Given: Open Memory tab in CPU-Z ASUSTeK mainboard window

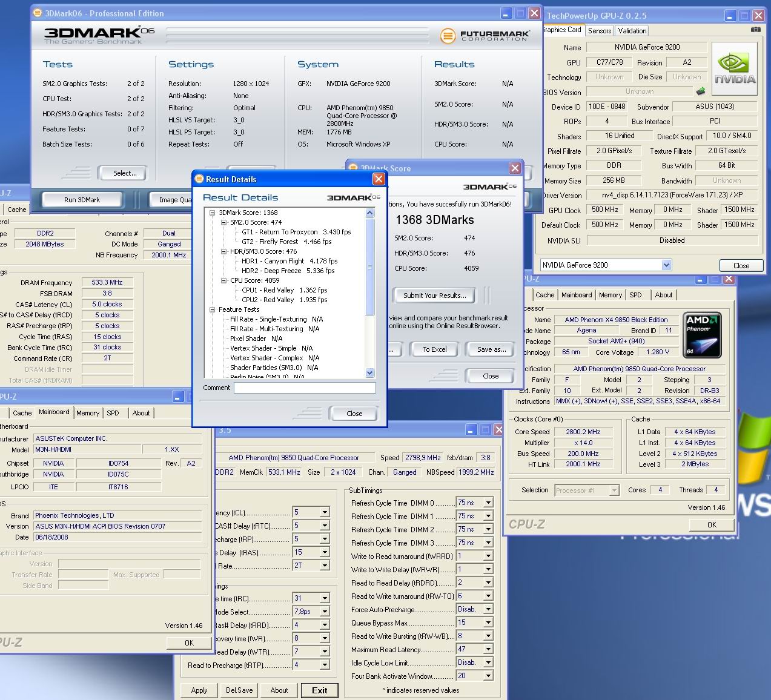Looking at the screenshot, I should point(88,413).
